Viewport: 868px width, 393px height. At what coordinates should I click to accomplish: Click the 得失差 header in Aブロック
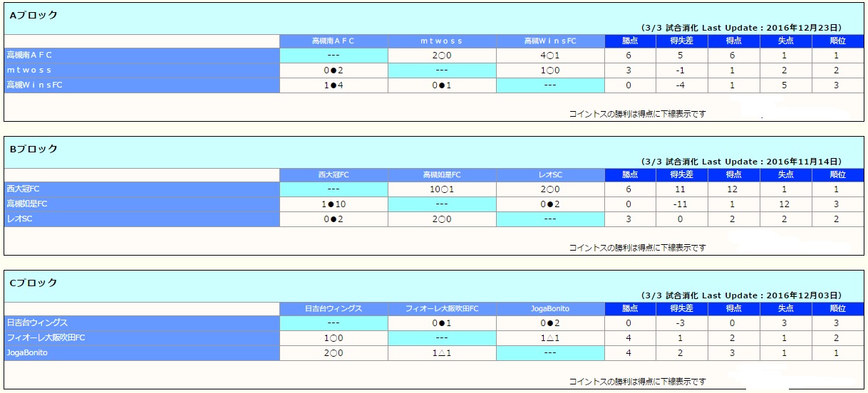(683, 41)
